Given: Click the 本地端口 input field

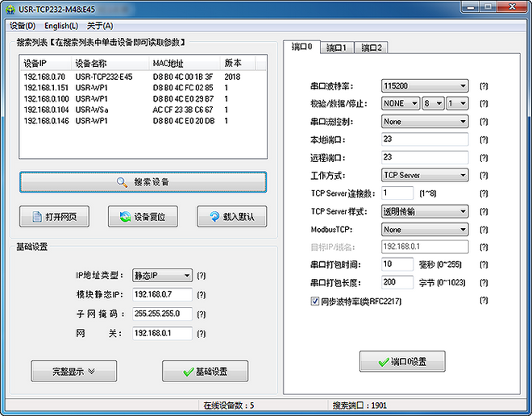Looking at the screenshot, I should click(x=425, y=139).
